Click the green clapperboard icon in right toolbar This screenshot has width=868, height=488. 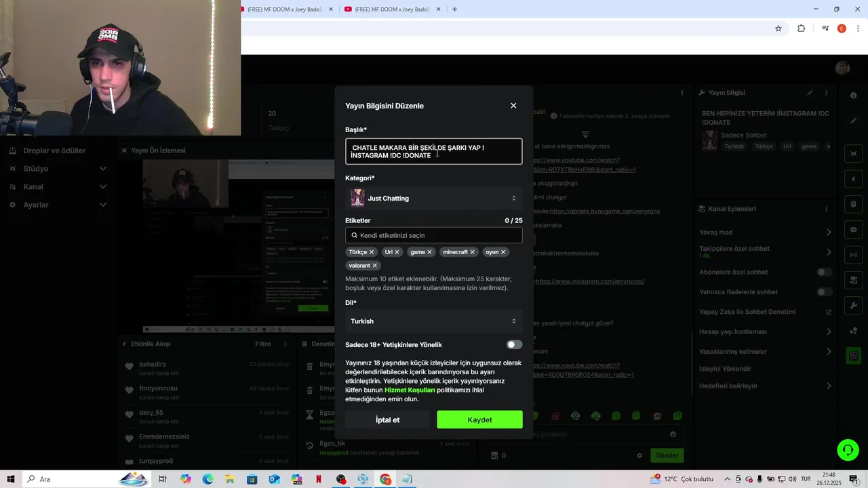point(854,355)
